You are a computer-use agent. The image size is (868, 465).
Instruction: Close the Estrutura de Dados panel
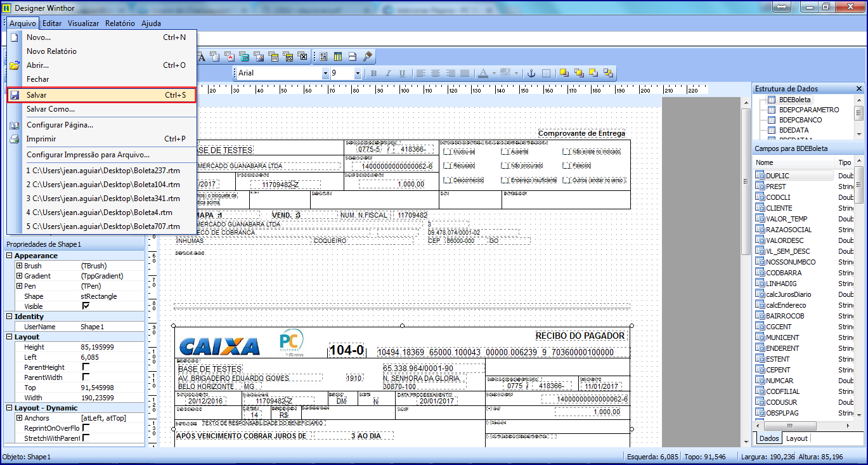coord(859,89)
